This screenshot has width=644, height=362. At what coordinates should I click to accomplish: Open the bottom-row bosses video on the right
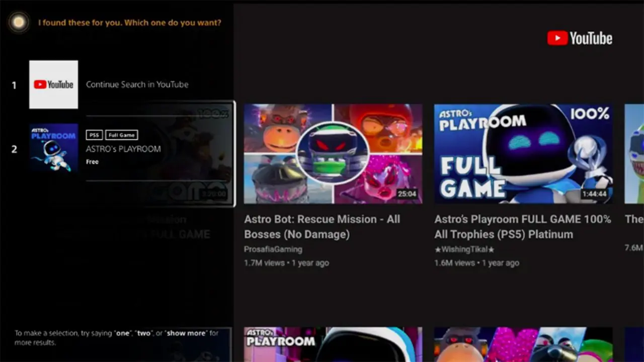523,345
